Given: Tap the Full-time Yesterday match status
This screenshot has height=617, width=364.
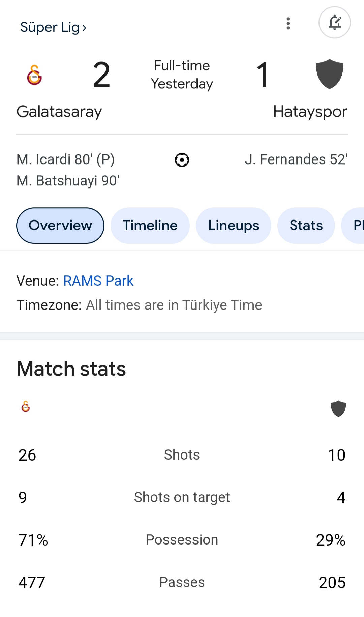Looking at the screenshot, I should [182, 75].
